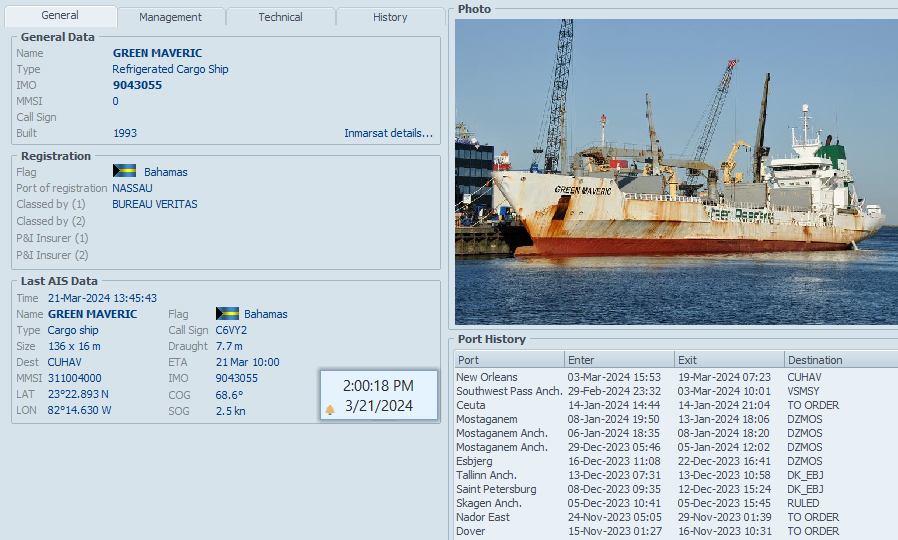
Task: Select the Esbjerg port history row
Action: click(676, 461)
